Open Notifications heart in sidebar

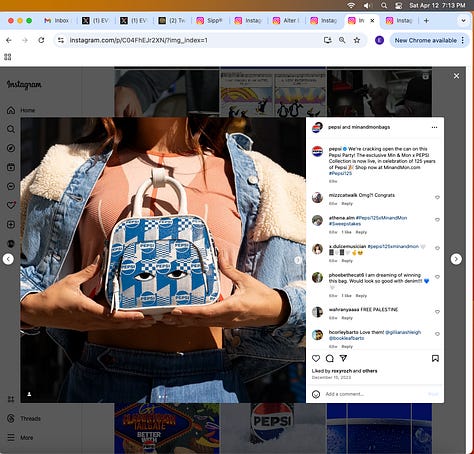[11, 205]
